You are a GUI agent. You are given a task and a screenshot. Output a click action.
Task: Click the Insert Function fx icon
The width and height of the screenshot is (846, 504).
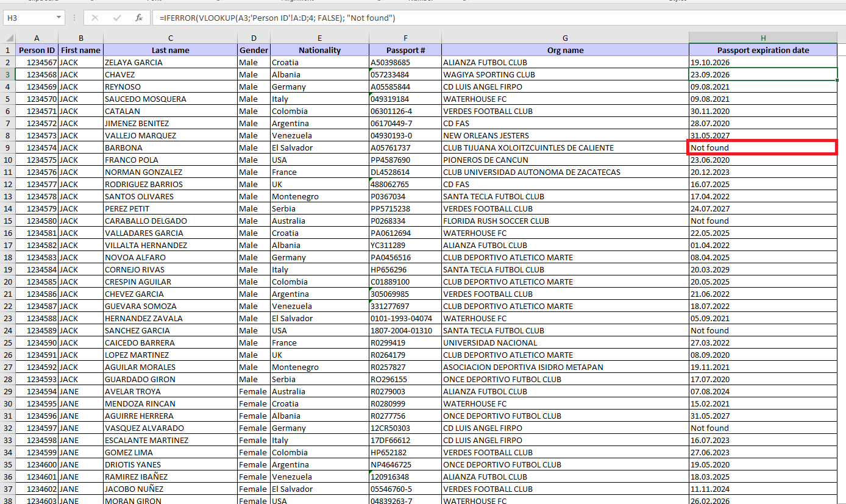tap(139, 18)
